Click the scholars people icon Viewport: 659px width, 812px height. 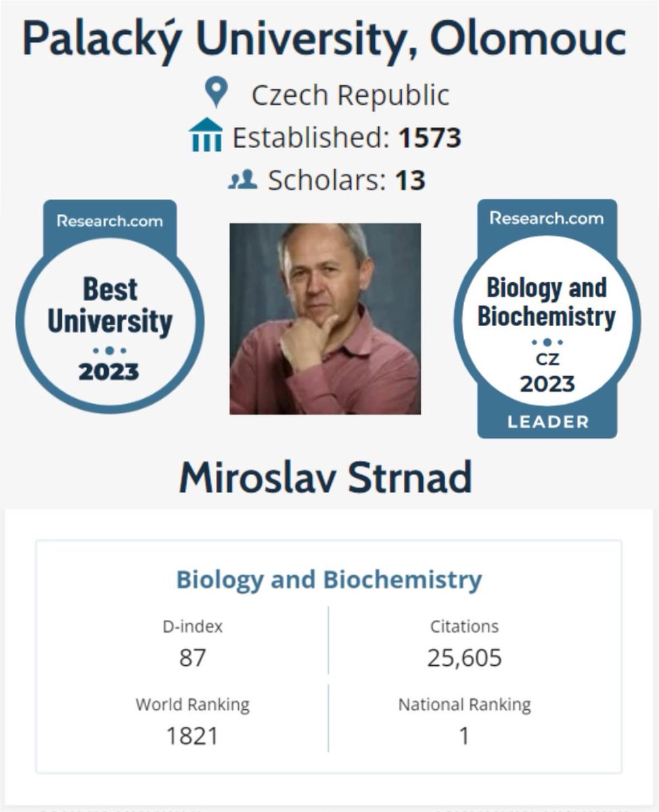[x=242, y=180]
